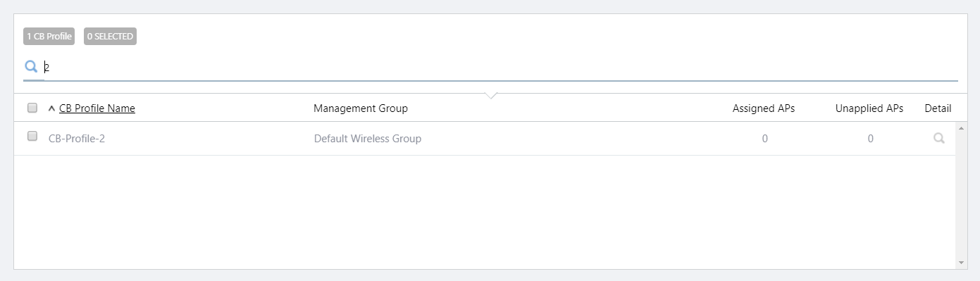Check the CB-Profile-2 row checkbox
The height and width of the screenshot is (281, 980).
click(x=32, y=136)
